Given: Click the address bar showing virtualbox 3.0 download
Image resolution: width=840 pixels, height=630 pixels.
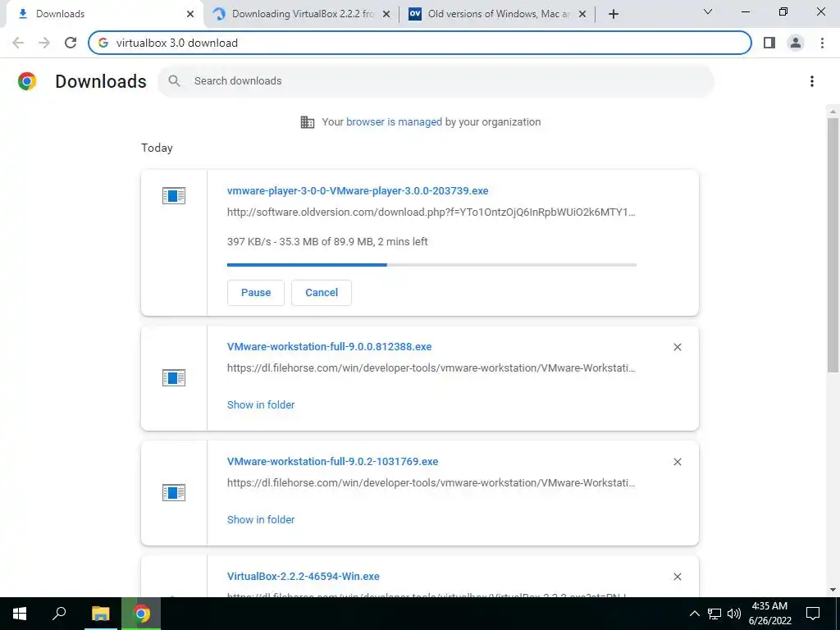Looking at the screenshot, I should point(420,43).
